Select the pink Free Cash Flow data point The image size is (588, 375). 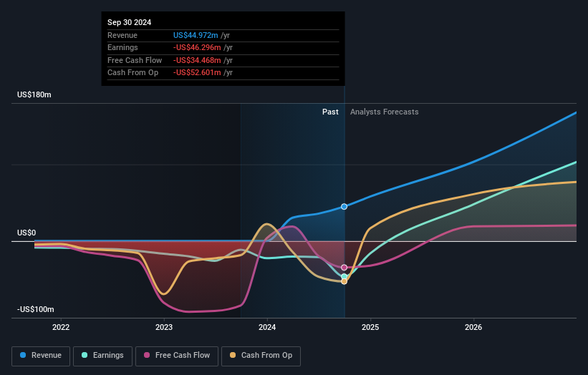click(344, 268)
